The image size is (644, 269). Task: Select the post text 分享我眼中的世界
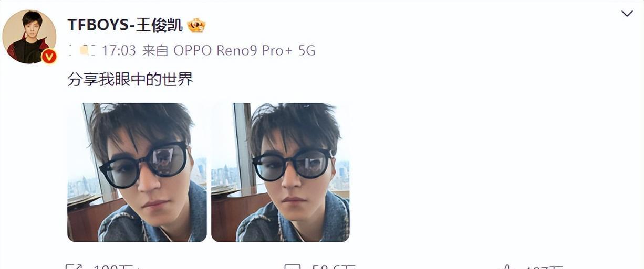point(130,79)
